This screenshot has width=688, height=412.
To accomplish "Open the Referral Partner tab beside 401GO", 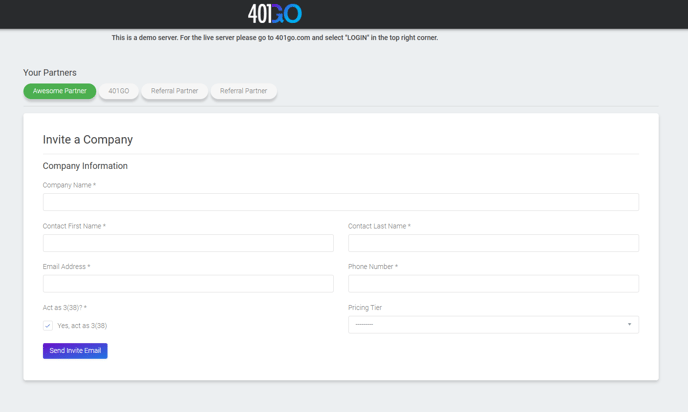I will coord(174,91).
